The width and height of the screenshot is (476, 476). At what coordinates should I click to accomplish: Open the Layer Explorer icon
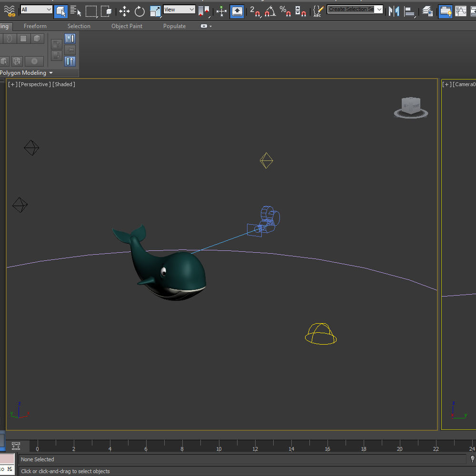point(428,11)
